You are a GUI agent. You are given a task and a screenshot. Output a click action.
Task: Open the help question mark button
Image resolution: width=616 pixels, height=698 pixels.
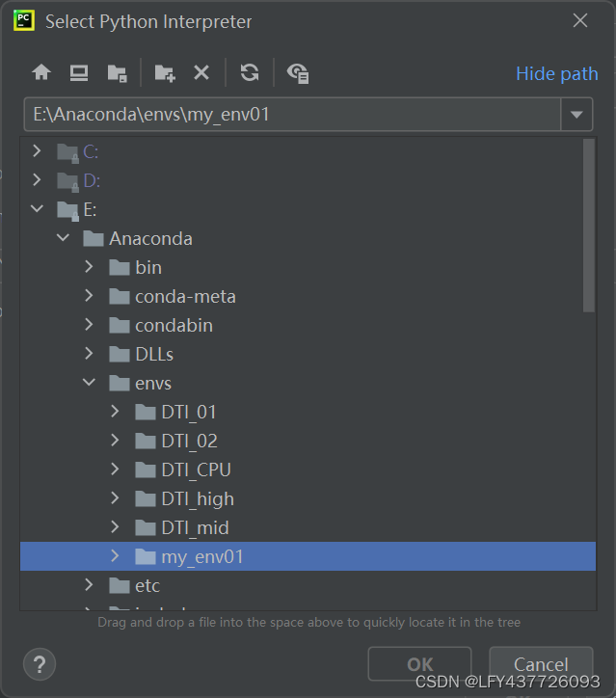click(40, 664)
